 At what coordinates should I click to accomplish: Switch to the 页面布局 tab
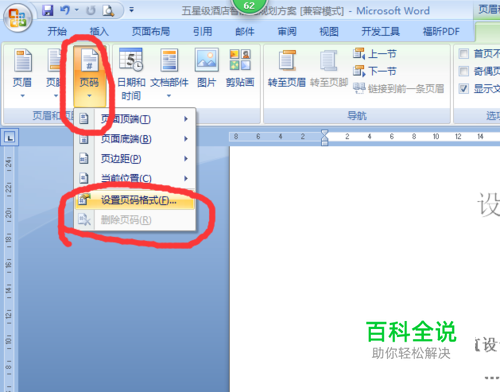[151, 32]
